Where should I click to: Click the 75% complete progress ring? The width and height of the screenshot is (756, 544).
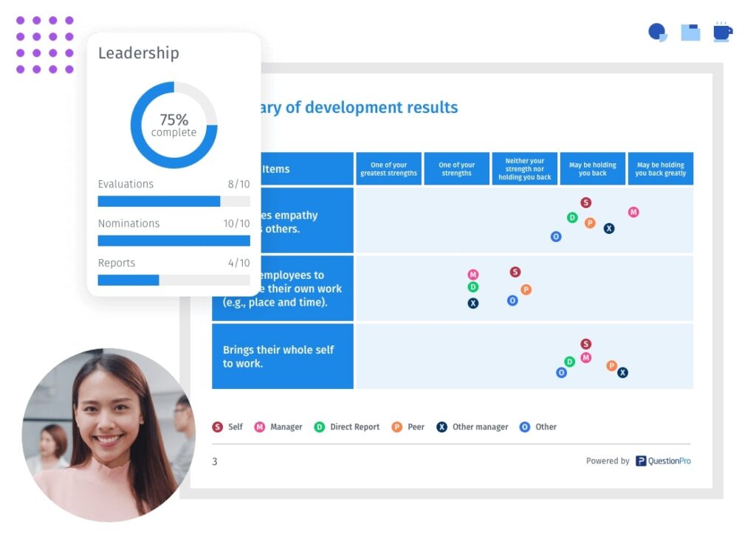pyautogui.click(x=173, y=125)
